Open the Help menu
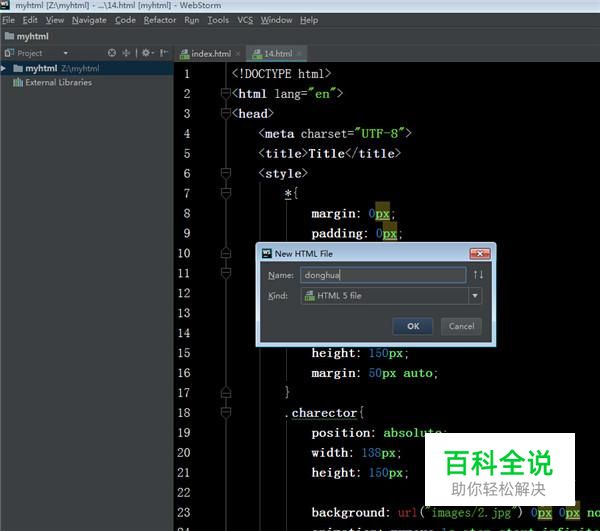600x531 pixels. (x=309, y=20)
